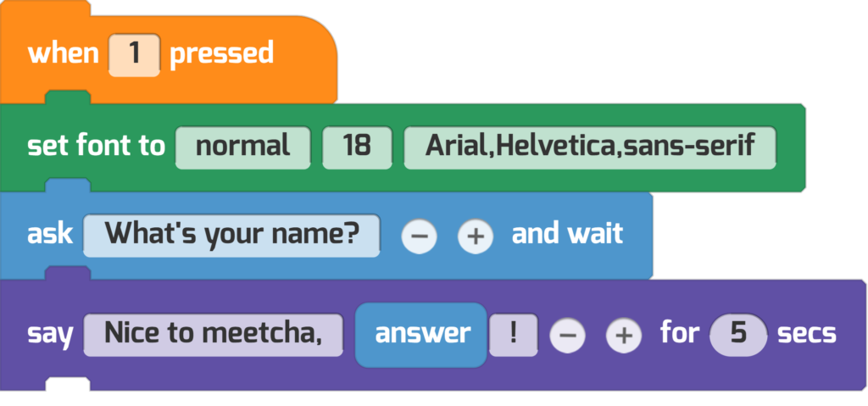Click the minus icon in ask block
This screenshot has height=406, width=868.
point(419,236)
